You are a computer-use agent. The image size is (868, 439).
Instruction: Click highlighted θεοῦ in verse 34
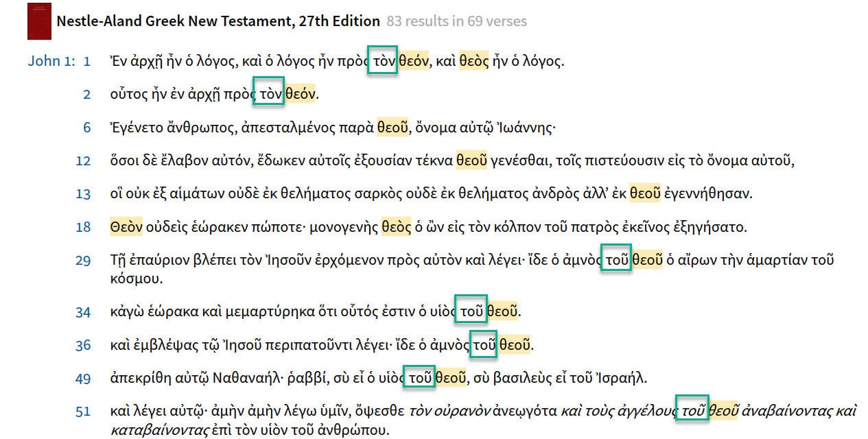(502, 312)
